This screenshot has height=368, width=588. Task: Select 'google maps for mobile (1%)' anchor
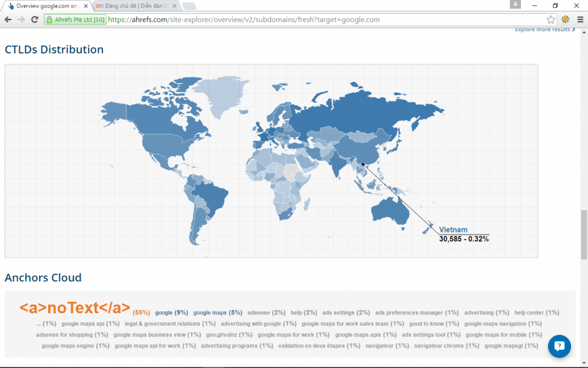(x=504, y=334)
